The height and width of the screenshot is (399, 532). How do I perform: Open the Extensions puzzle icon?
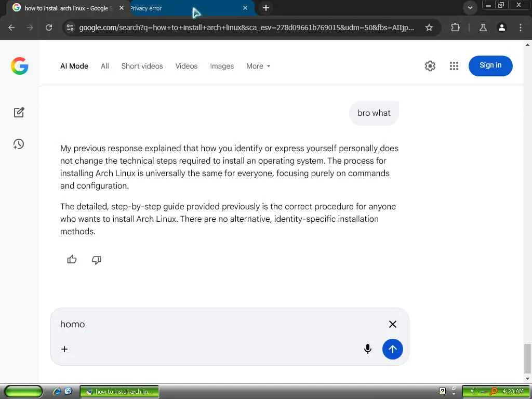click(455, 28)
